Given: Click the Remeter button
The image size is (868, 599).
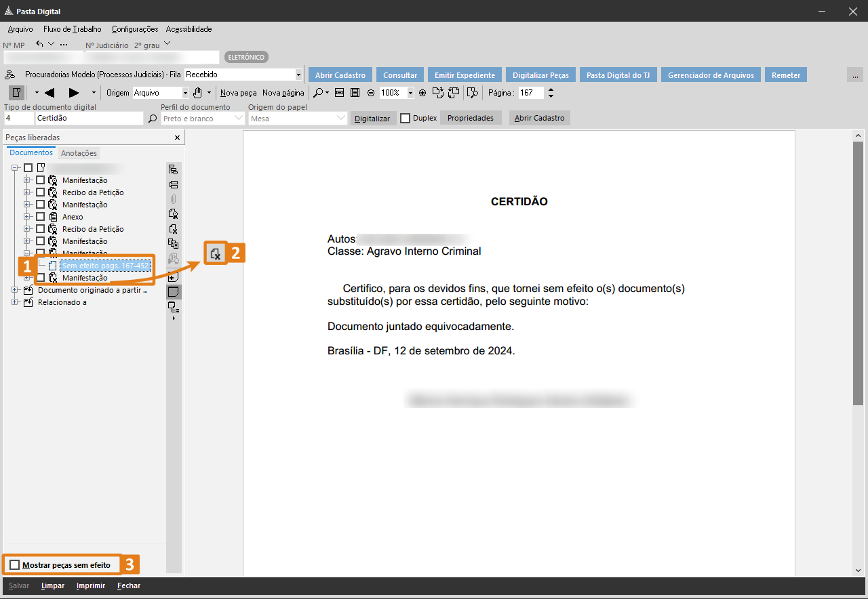Looking at the screenshot, I should (x=786, y=75).
